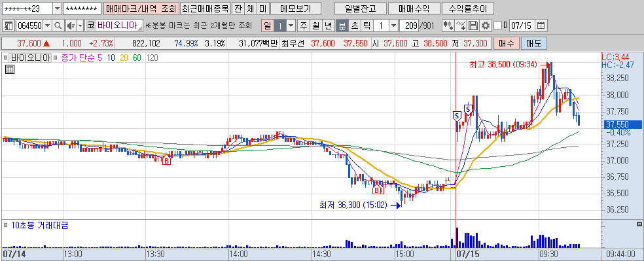Select the 5 moving average legend
Image resolution: width=644 pixels, height=261 pixels.
click(x=99, y=58)
